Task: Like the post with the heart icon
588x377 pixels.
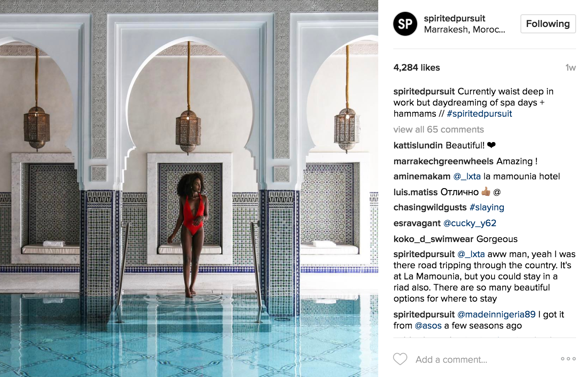Action: (x=400, y=359)
